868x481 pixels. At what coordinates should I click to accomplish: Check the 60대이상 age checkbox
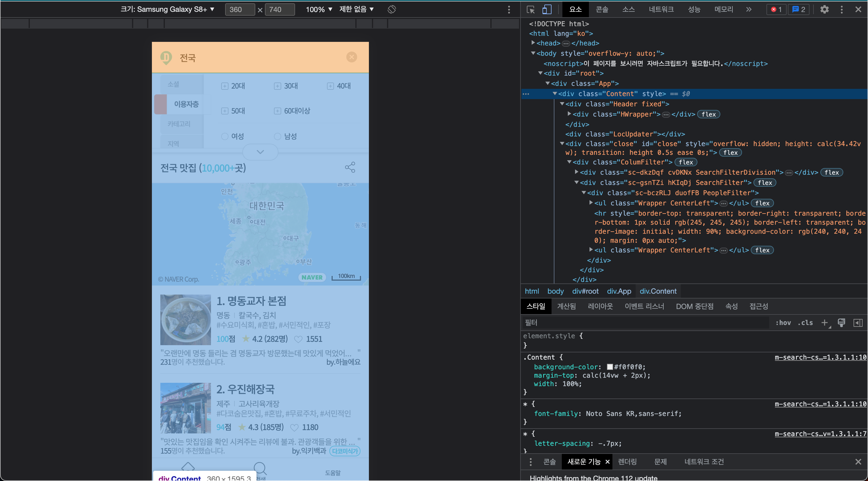point(277,111)
